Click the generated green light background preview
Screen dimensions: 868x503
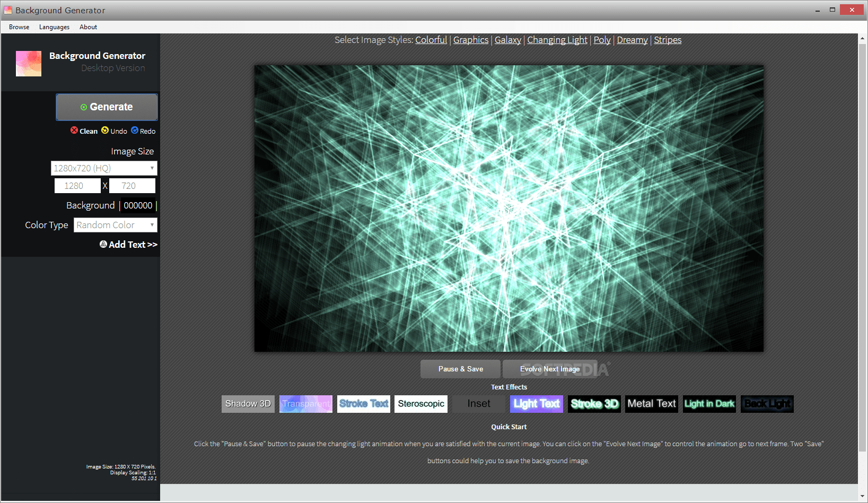coord(509,209)
